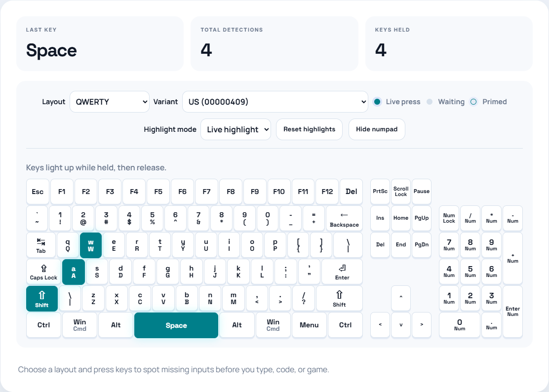Click the right Shift key
This screenshot has width=549, height=392.
click(339, 299)
